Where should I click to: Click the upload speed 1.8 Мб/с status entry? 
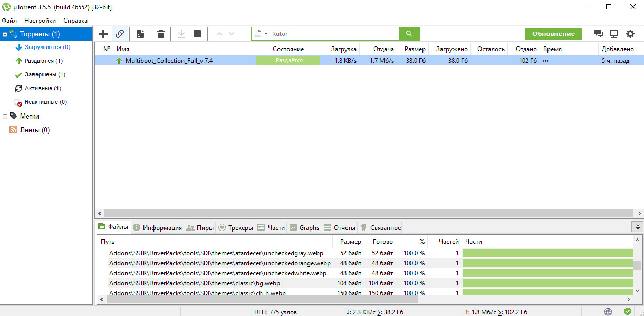tap(496, 312)
